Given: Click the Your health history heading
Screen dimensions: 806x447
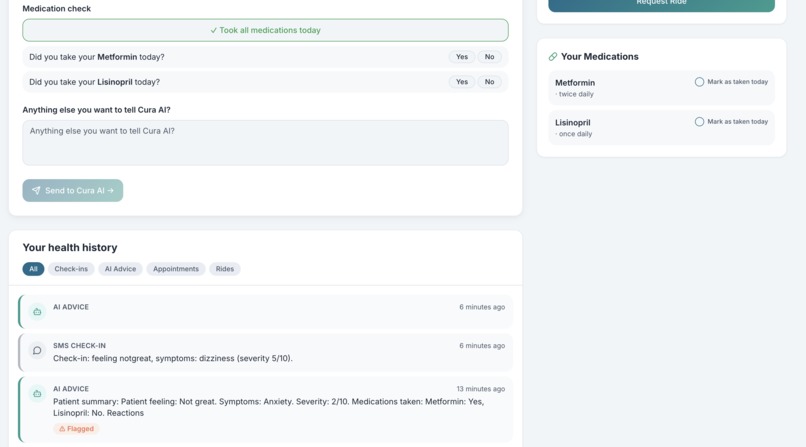Looking at the screenshot, I should click(x=70, y=248).
